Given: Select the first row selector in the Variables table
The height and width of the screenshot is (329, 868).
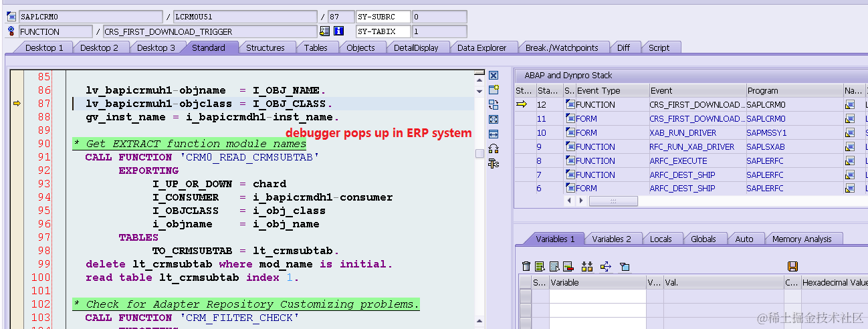Looking at the screenshot, I should pyautogui.click(x=526, y=296).
